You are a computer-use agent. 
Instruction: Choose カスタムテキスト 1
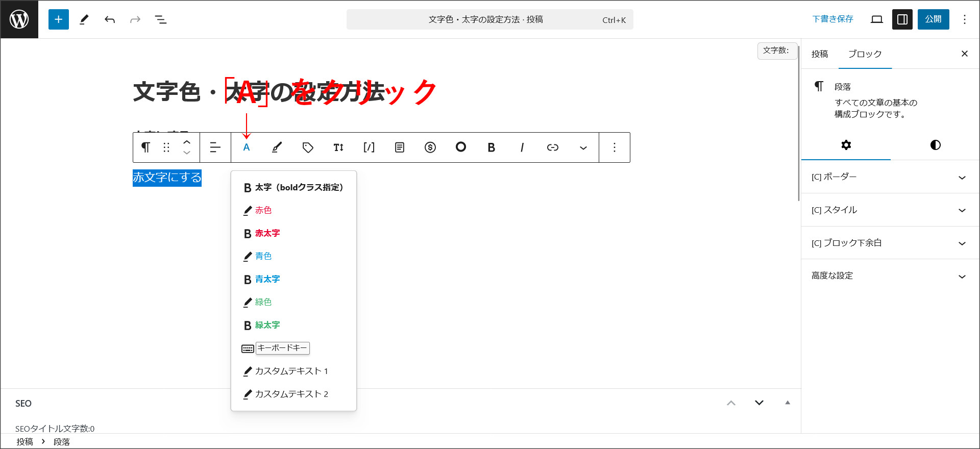[x=293, y=371]
